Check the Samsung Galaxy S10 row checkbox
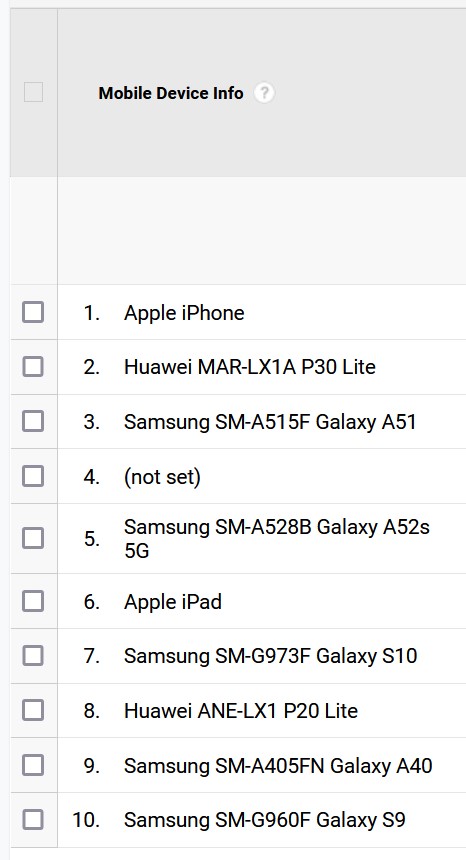Screen dimensions: 466x860 33,655
